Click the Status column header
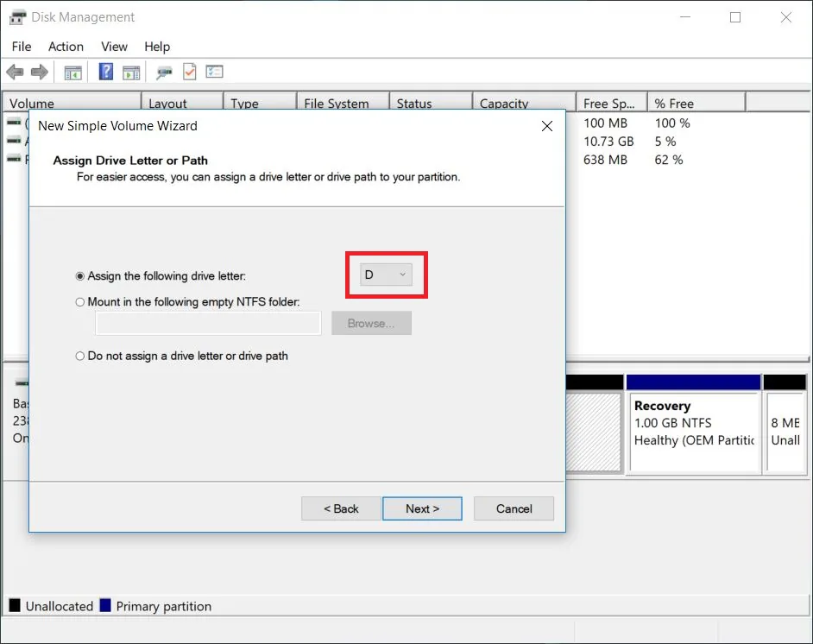Image resolution: width=813 pixels, height=644 pixels. point(432,104)
